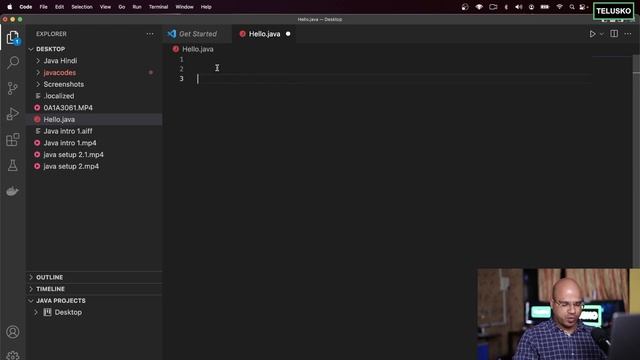Open the File menu
This screenshot has width=640, height=360.
(43, 7)
